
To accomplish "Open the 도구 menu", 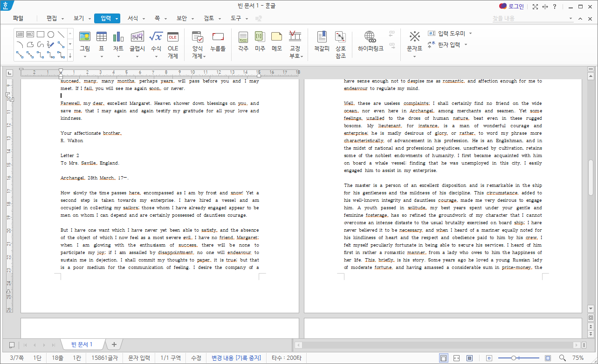I will click(x=236, y=18).
